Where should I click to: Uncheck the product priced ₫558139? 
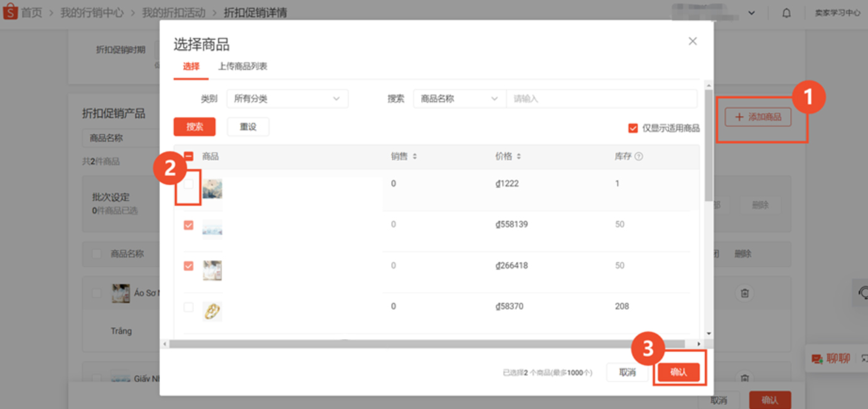click(x=188, y=225)
